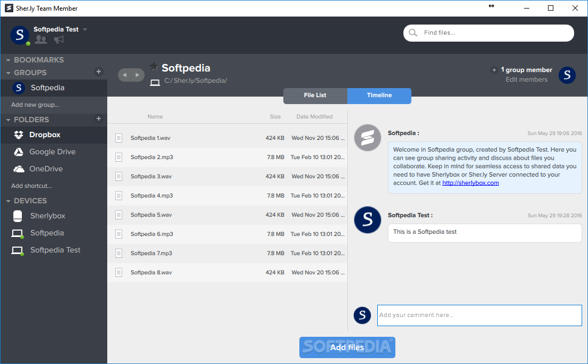The width and height of the screenshot is (588, 364).
Task: Collapse the Devices section
Action: coord(8,201)
